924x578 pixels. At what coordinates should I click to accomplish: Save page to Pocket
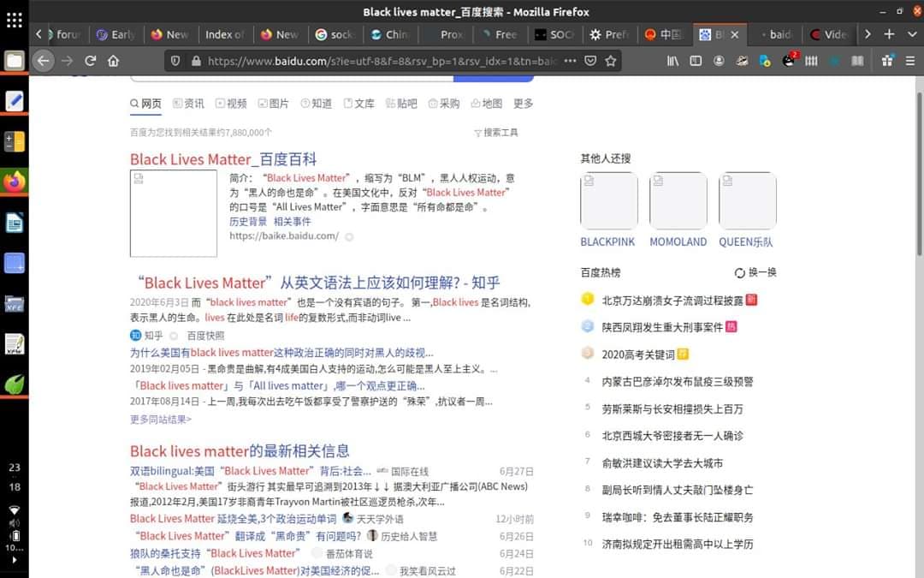click(x=590, y=61)
